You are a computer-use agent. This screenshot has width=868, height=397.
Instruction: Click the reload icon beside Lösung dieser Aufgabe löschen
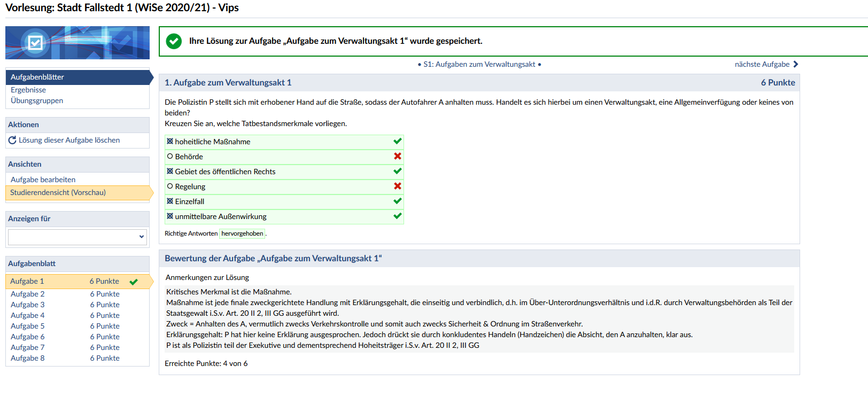click(x=12, y=141)
